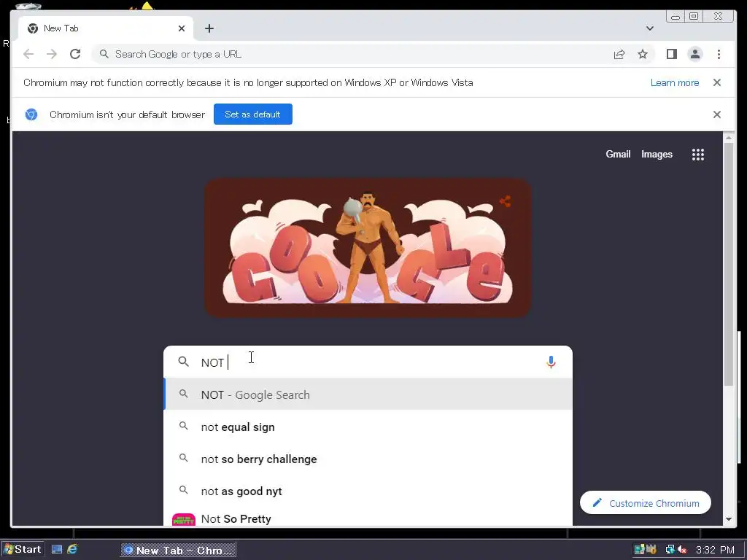Image resolution: width=747 pixels, height=560 pixels.
Task: Open the Chromium three-dot menu
Action: click(x=719, y=54)
